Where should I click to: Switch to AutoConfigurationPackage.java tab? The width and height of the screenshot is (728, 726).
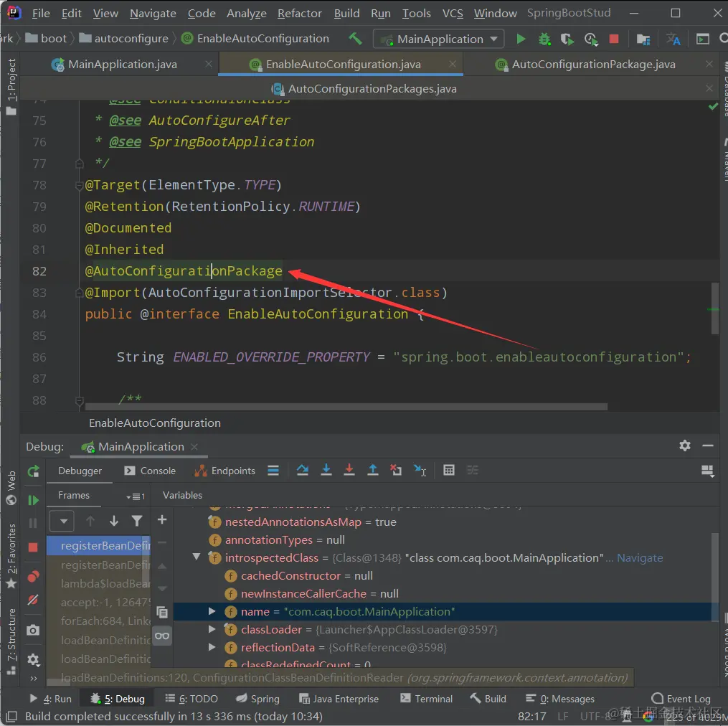click(593, 64)
